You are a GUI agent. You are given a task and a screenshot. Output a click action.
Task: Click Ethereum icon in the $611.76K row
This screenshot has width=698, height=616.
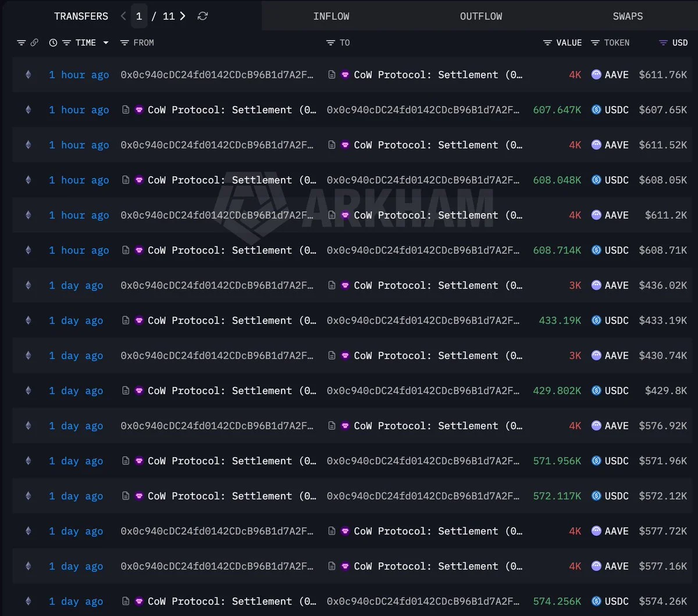pos(28,74)
